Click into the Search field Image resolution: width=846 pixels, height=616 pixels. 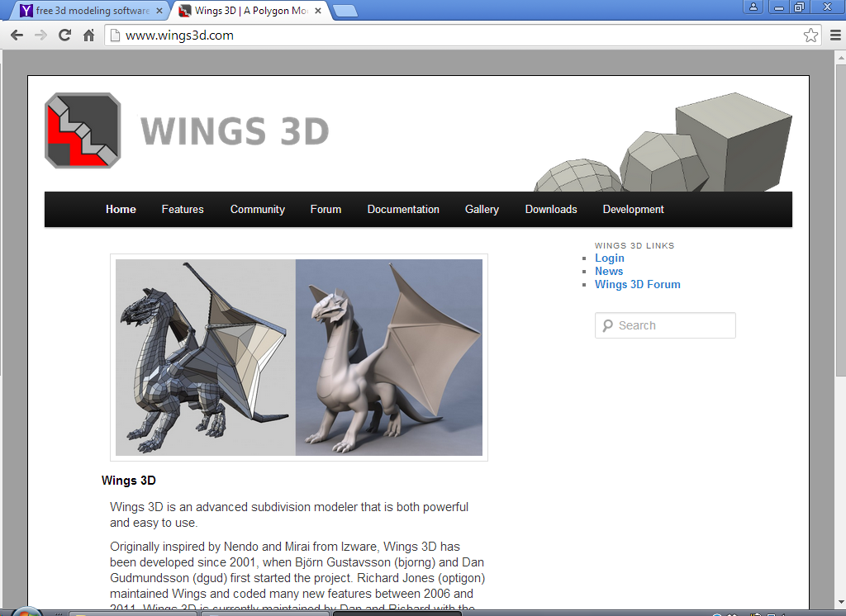coord(665,326)
